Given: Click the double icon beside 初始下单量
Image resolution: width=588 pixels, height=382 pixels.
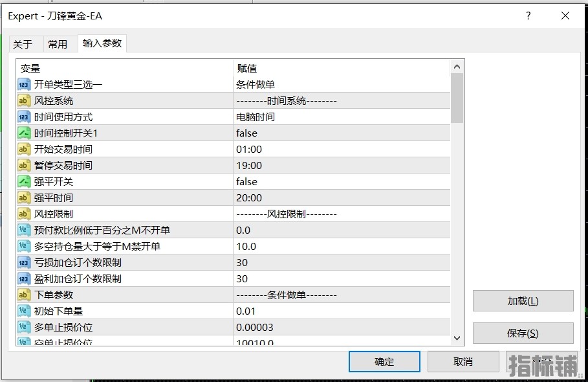Looking at the screenshot, I should tap(24, 311).
